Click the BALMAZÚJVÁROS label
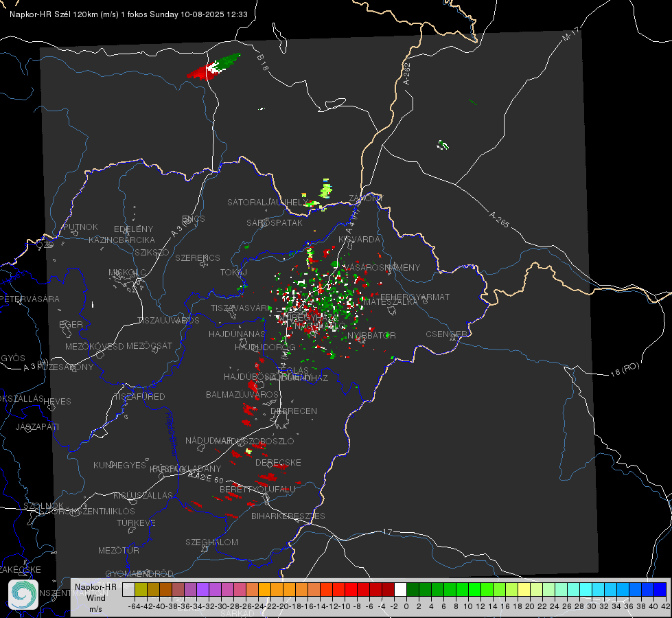 242,394
